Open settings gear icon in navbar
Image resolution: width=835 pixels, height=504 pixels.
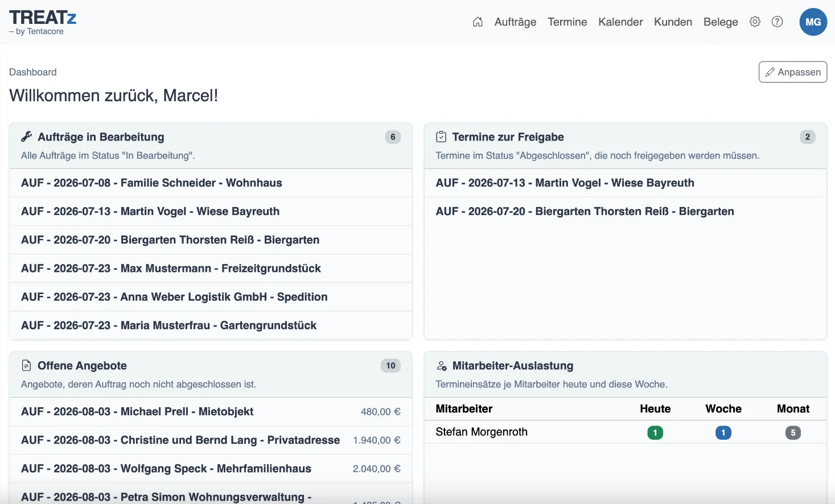pos(755,22)
